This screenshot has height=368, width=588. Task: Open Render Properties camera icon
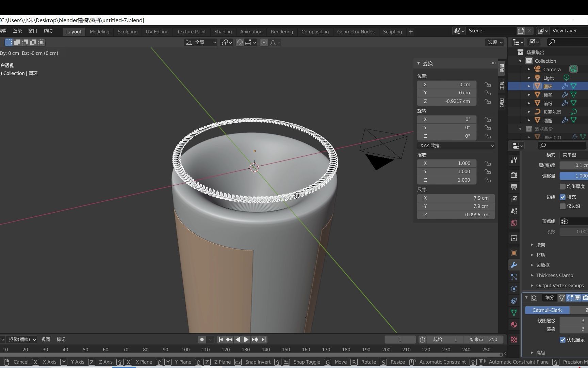[514, 175]
